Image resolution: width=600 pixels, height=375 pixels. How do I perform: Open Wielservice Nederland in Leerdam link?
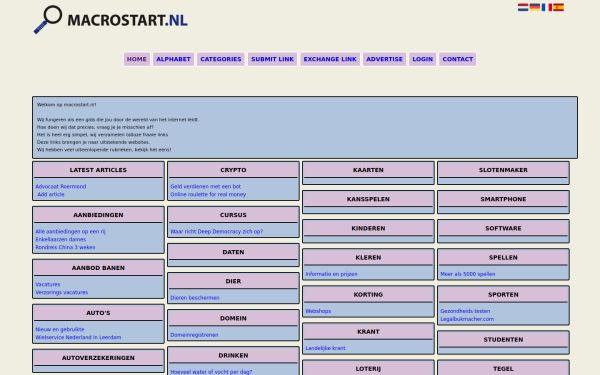tap(78, 337)
